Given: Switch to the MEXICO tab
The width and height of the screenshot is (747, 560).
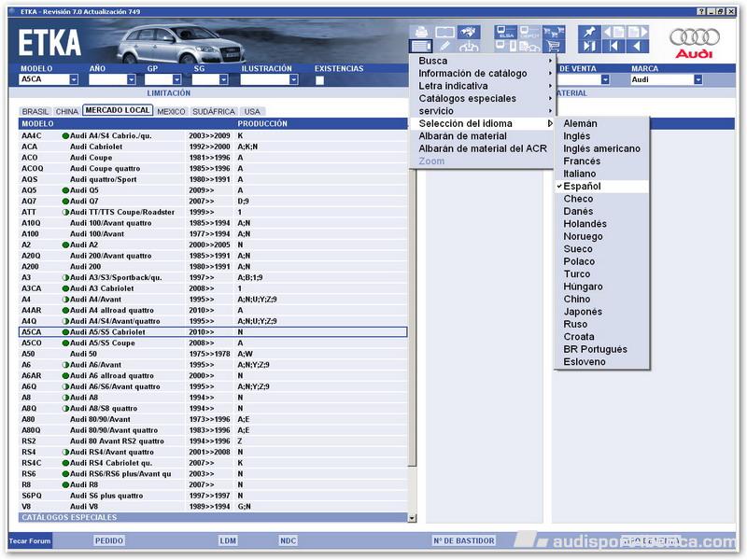Looking at the screenshot, I should point(171,111).
